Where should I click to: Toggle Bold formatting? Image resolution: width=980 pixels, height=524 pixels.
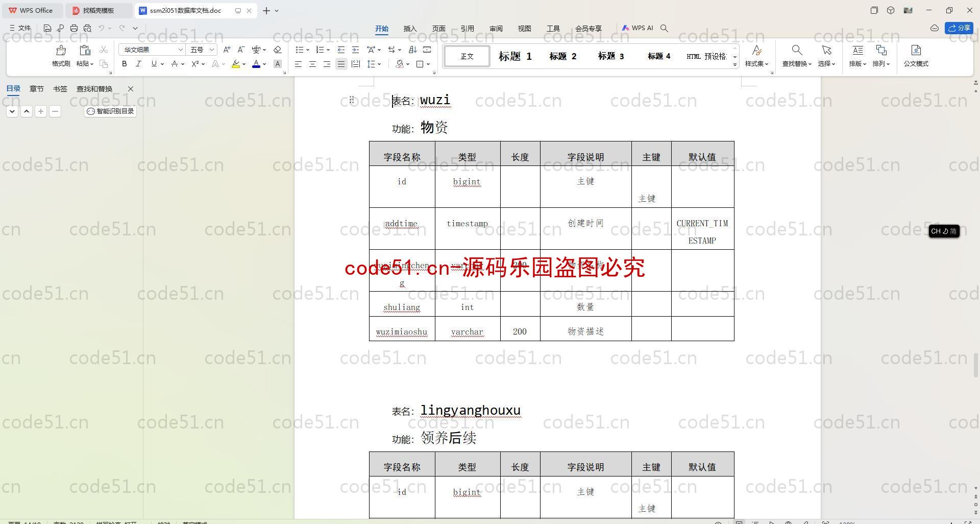coord(124,64)
